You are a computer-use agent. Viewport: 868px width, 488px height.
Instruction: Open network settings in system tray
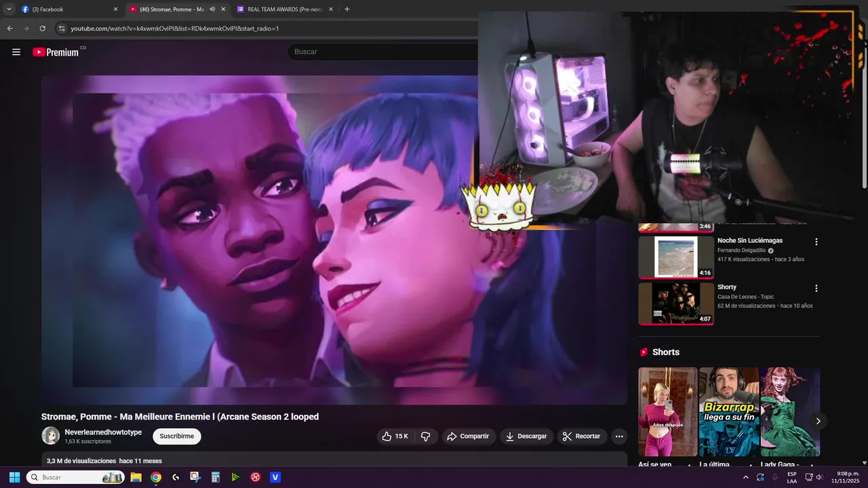pos(809,477)
